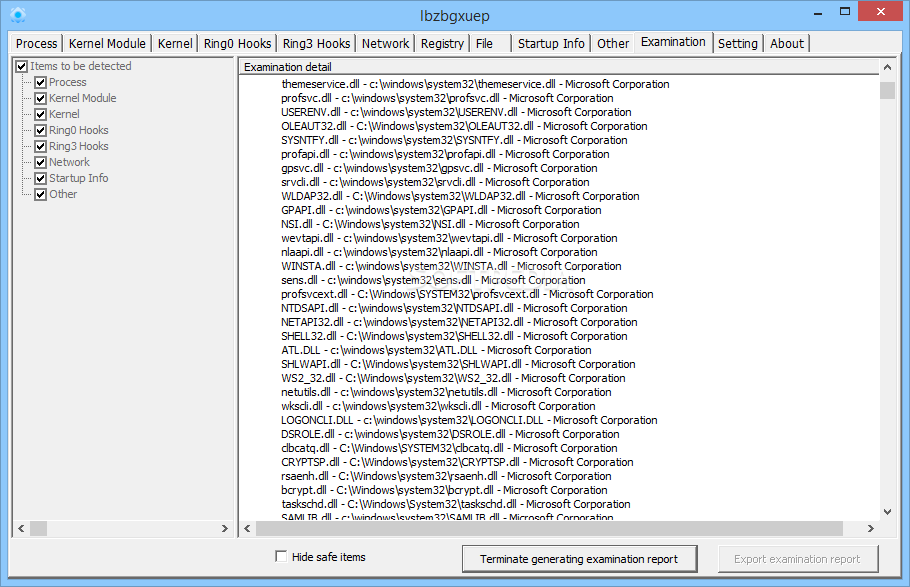Open the Registry tab

[x=442, y=44]
